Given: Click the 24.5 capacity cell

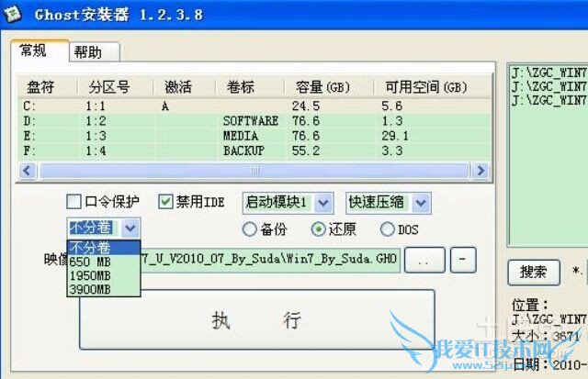Looking at the screenshot, I should tap(306, 106).
